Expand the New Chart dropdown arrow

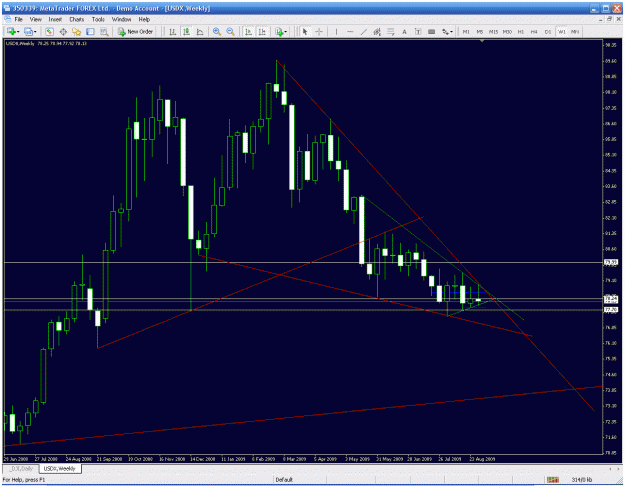tap(18, 32)
